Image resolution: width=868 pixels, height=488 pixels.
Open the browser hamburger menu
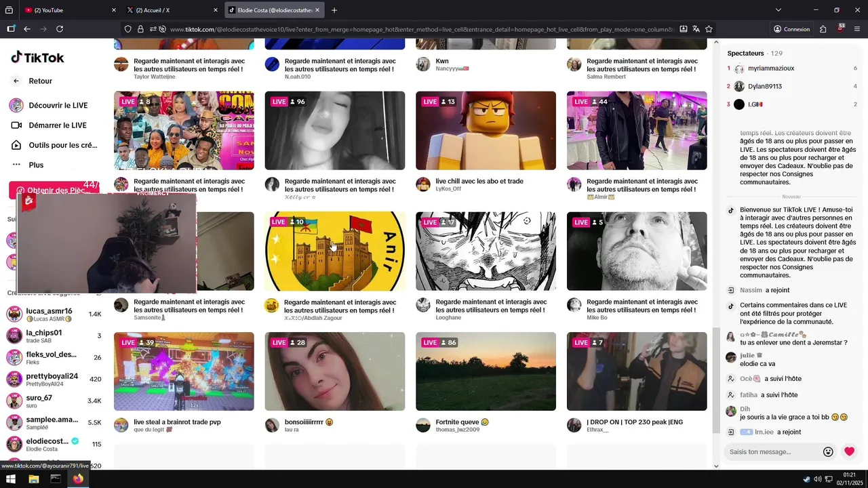(x=857, y=29)
